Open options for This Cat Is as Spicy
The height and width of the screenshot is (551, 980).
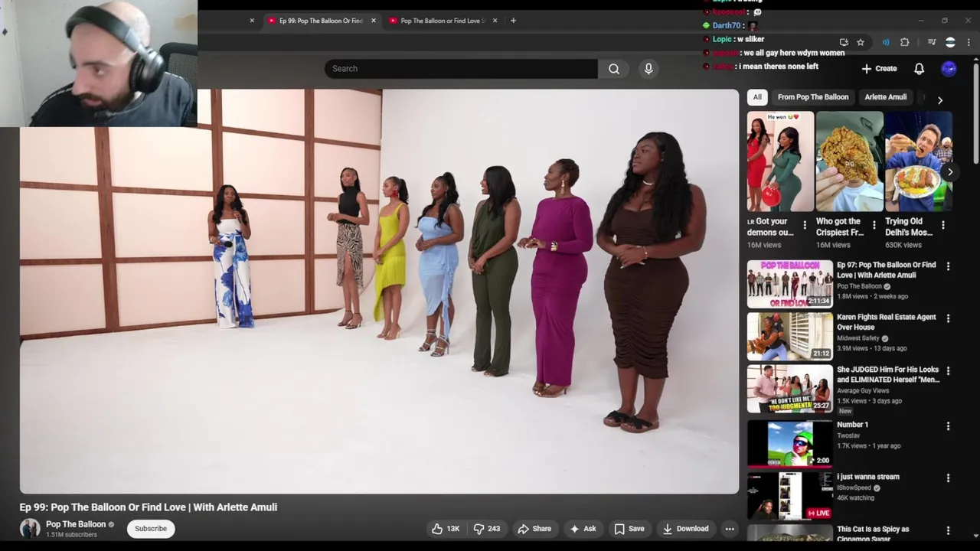click(948, 530)
